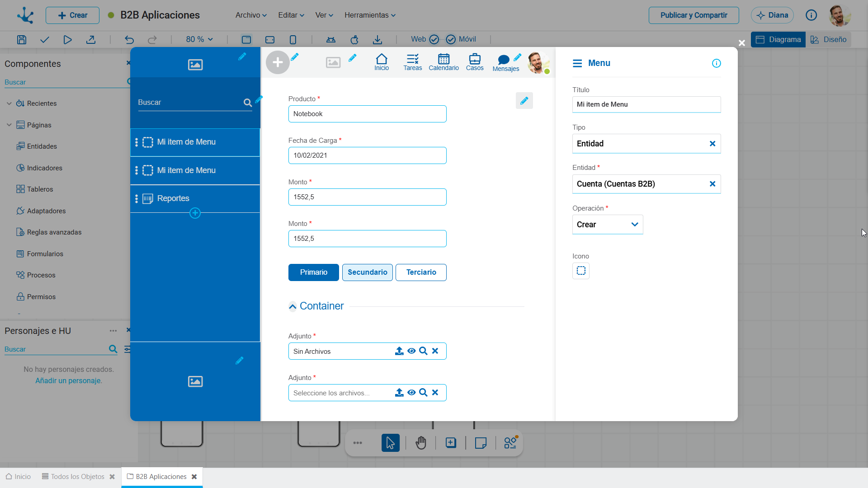Click the Título input field
Screen dimensions: 868x488
(646, 104)
